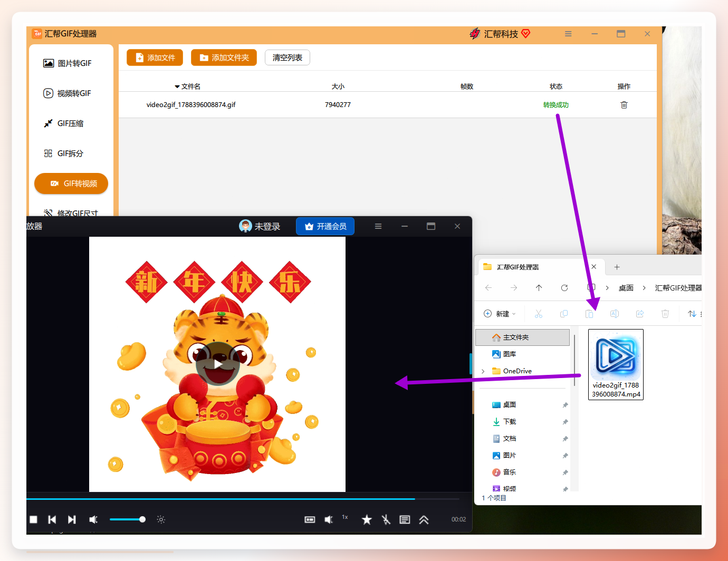Skip to previous track in player
728x561 pixels.
52,519
